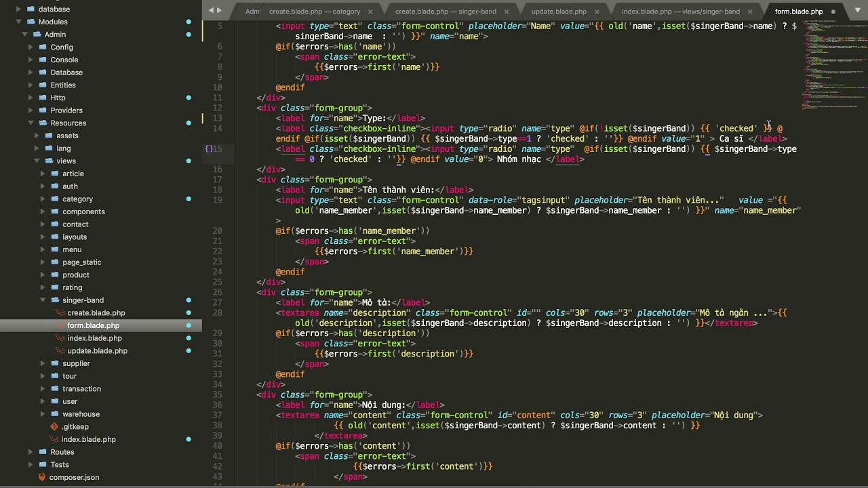Click the create.blade.php file icon in sidebar
The image size is (868, 488).
pyautogui.click(x=61, y=313)
